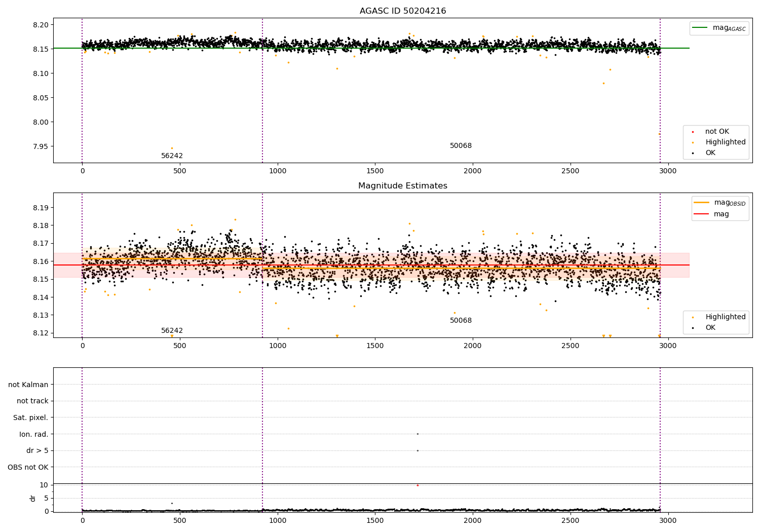This screenshot has width=760, height=532.
Task: Click the '8.05' tick in top plot
Action: point(41,98)
